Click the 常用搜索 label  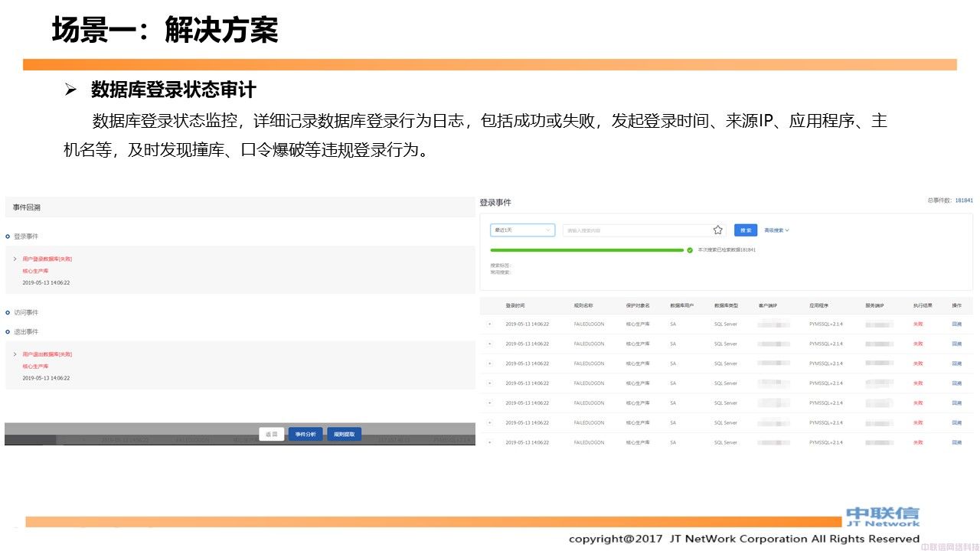[x=500, y=272]
